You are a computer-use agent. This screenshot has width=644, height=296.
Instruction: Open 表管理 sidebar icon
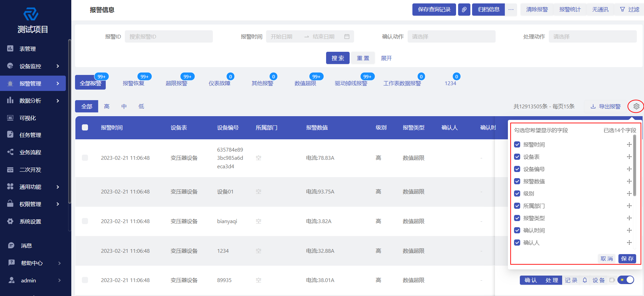[10, 49]
